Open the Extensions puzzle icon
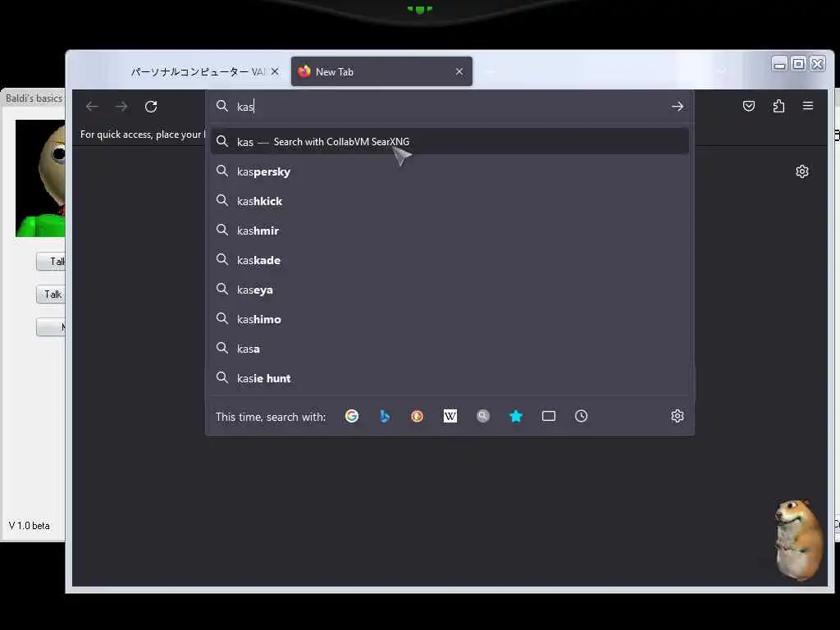Image resolution: width=840 pixels, height=630 pixels. [x=779, y=106]
